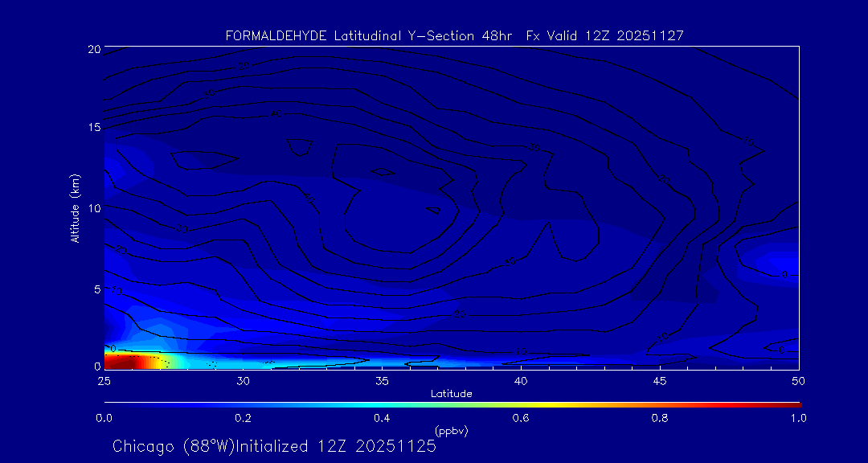Image resolution: width=868 pixels, height=463 pixels.
Task: Click the latitude axis tick label 50
Action: (799, 380)
